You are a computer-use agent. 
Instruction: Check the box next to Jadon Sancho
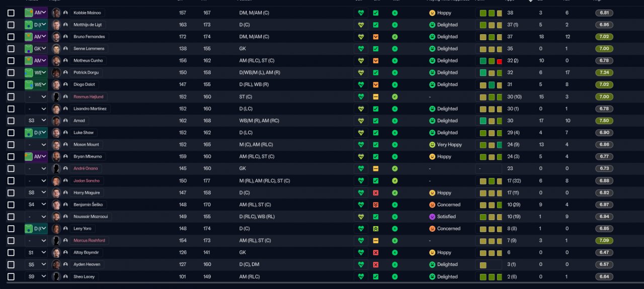click(x=11, y=180)
